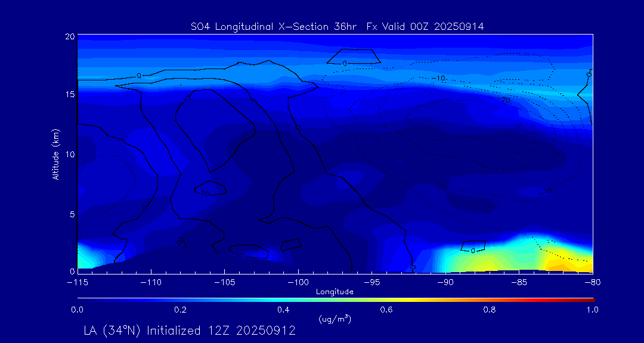Click the 20 km altitude tick label
The height and width of the screenshot is (343, 644).
pyautogui.click(x=69, y=36)
